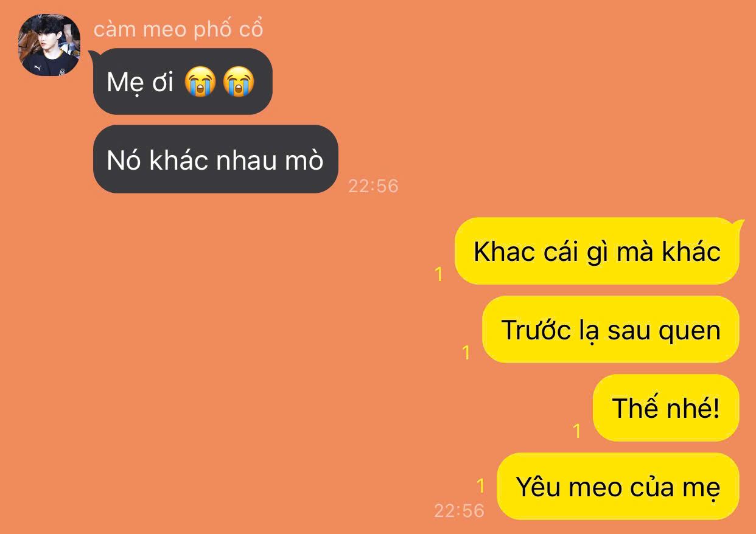Screen dimensions: 756x534
Task: Tap the 'Mẹ ơi' text in the message
Action: 141,82
